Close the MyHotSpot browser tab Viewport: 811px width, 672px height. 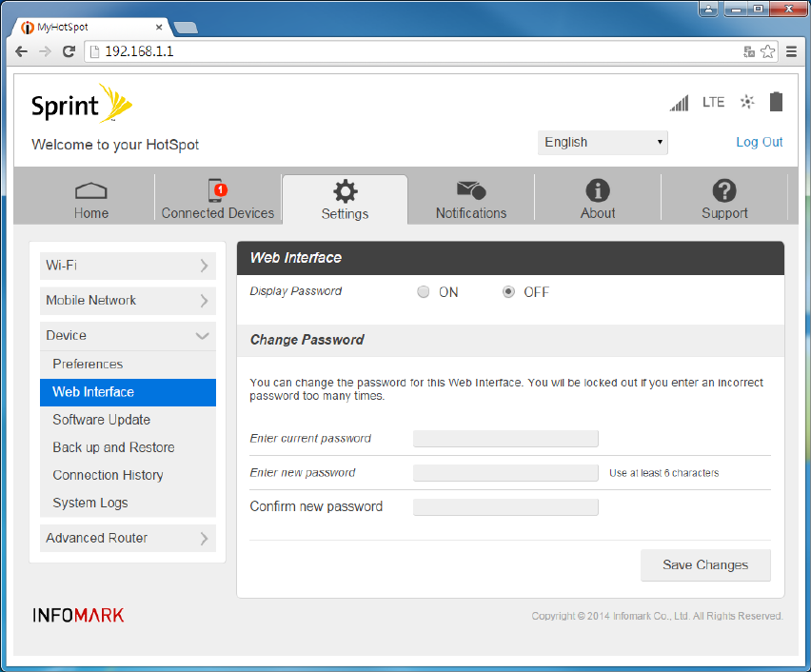(159, 27)
